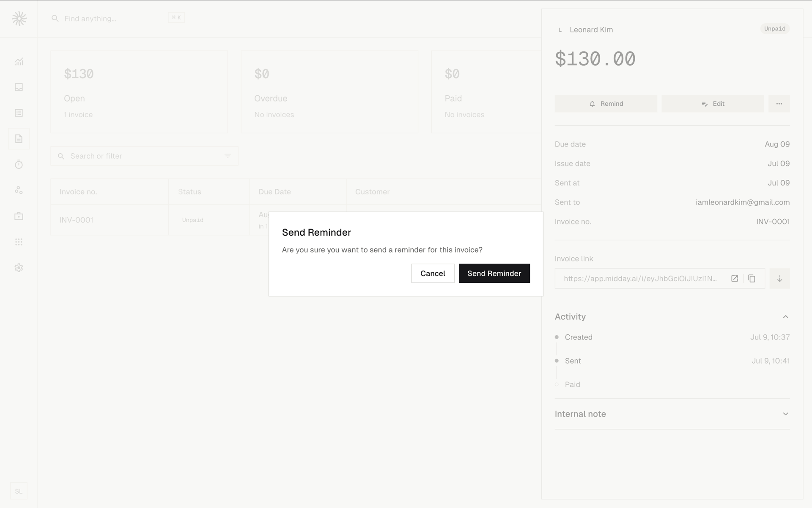Screen dimensions: 812x508
Task: Open the Apps grid icon in sidebar
Action: coord(19,242)
